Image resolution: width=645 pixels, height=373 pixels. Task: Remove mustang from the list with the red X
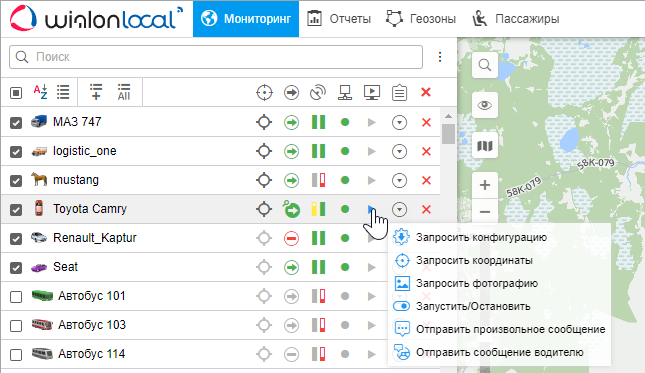click(426, 180)
